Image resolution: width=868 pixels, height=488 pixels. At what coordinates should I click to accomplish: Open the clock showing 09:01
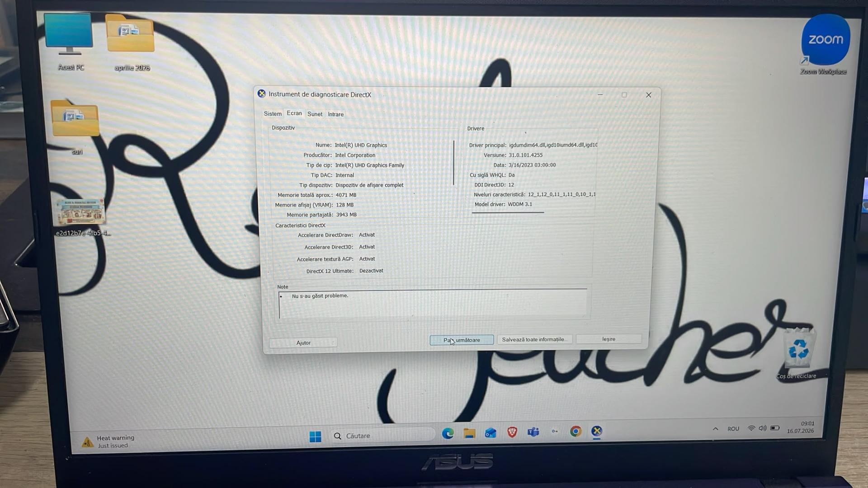coord(801,427)
